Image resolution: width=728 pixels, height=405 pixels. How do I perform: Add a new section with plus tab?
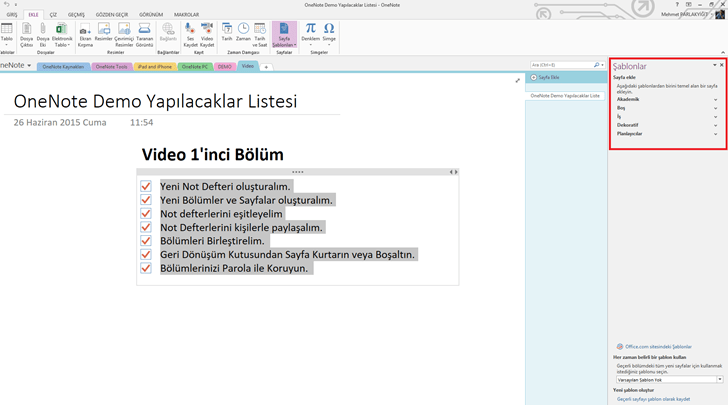[x=266, y=67]
